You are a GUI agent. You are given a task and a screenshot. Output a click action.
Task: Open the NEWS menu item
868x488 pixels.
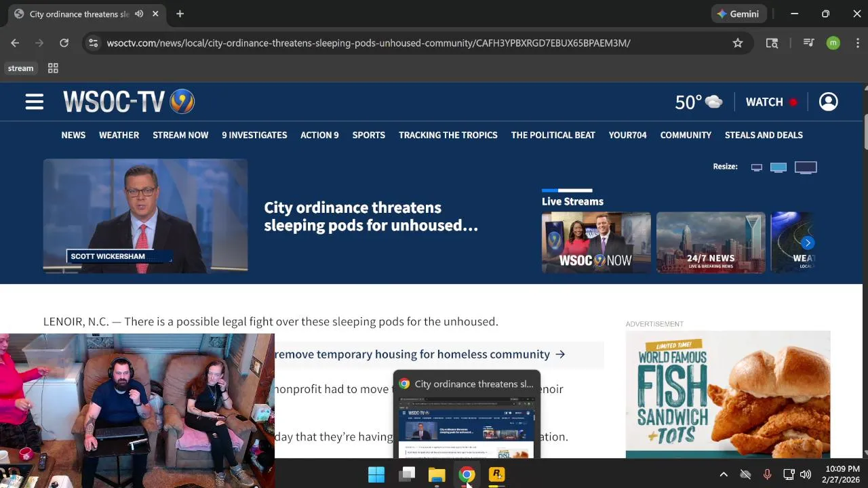[73, 135]
